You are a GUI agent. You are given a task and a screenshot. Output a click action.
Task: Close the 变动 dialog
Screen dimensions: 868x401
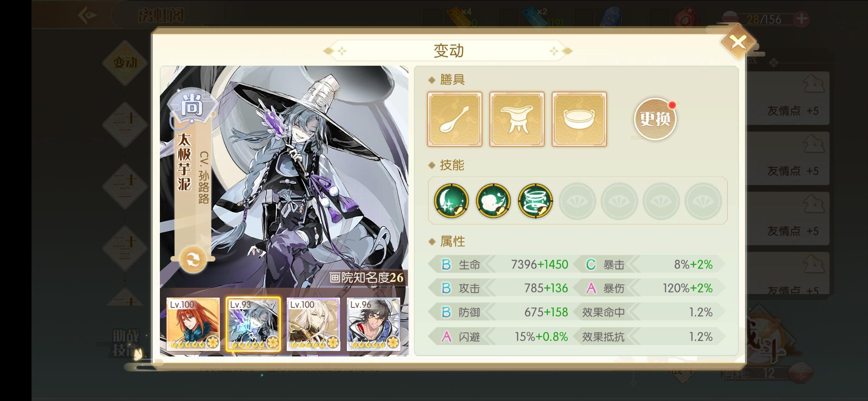(738, 42)
